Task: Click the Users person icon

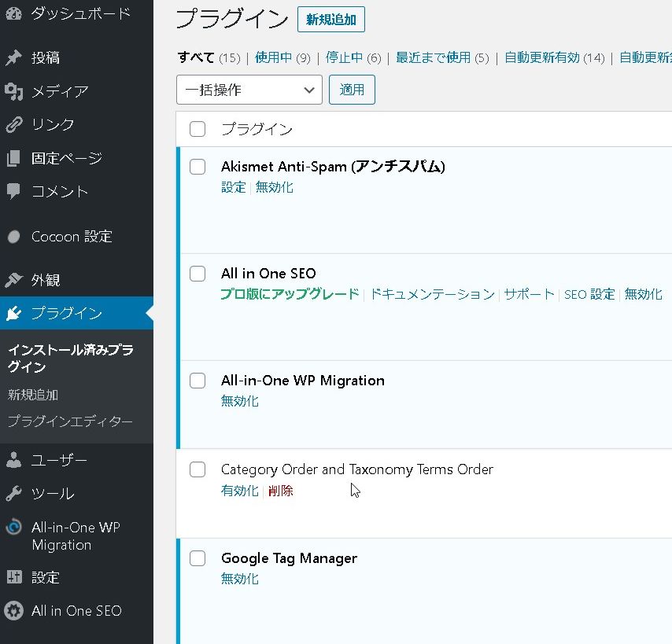Action: tap(13, 461)
